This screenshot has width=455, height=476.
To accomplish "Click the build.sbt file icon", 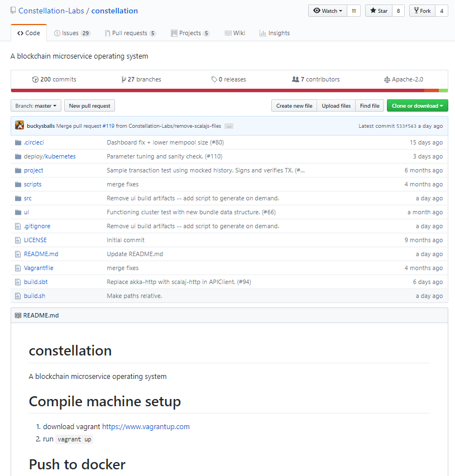I will (18, 282).
